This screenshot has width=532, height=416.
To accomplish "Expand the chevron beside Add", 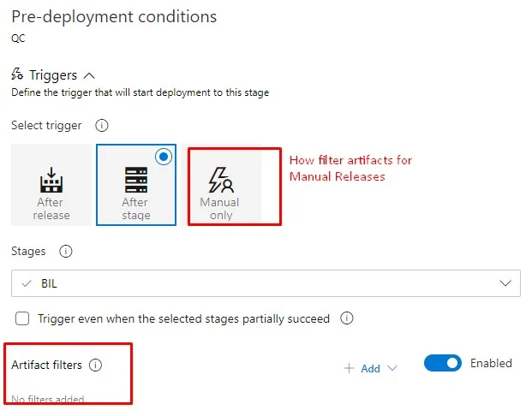I will pyautogui.click(x=392, y=368).
